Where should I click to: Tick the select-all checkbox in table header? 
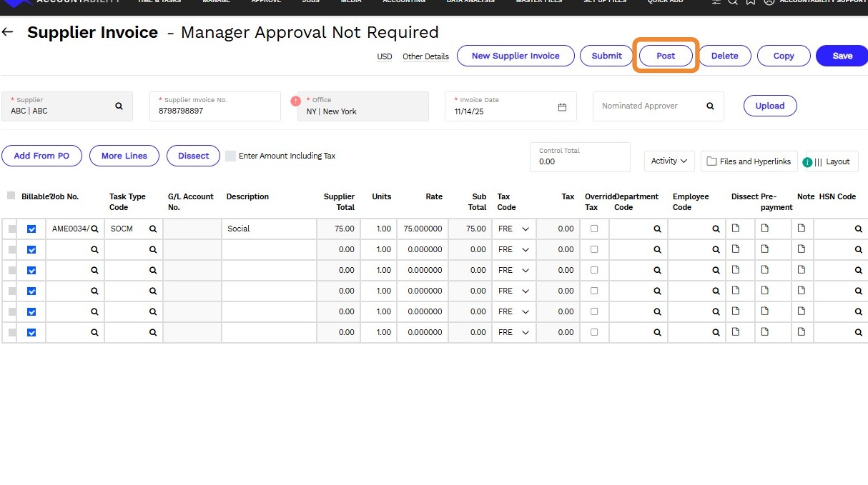pyautogui.click(x=11, y=195)
